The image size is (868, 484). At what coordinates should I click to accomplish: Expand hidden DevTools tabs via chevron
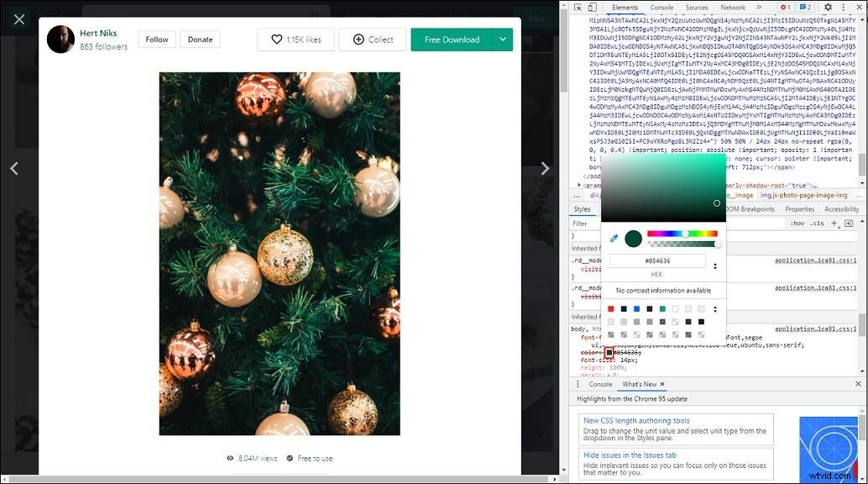click(x=759, y=7)
